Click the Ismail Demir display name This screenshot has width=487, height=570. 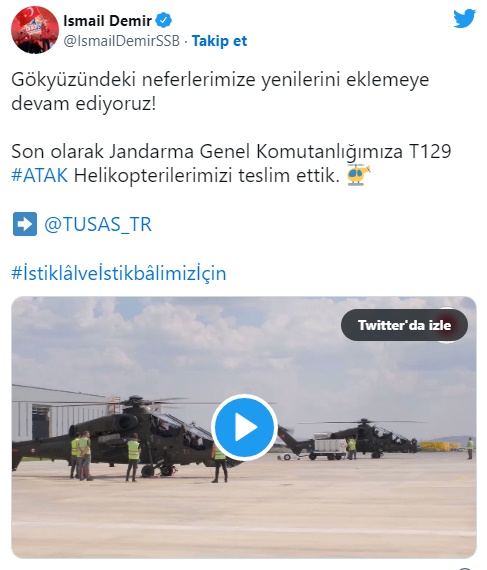108,21
